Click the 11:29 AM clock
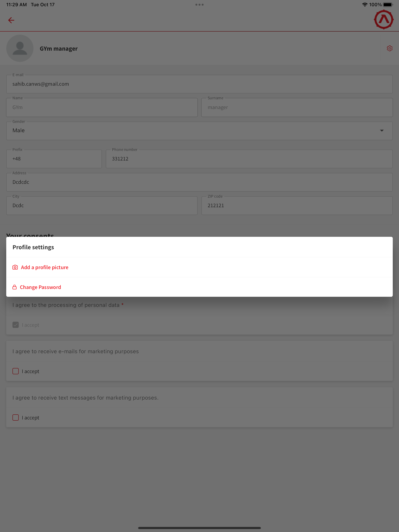Screen dimensions: 399x532 coord(16,4)
